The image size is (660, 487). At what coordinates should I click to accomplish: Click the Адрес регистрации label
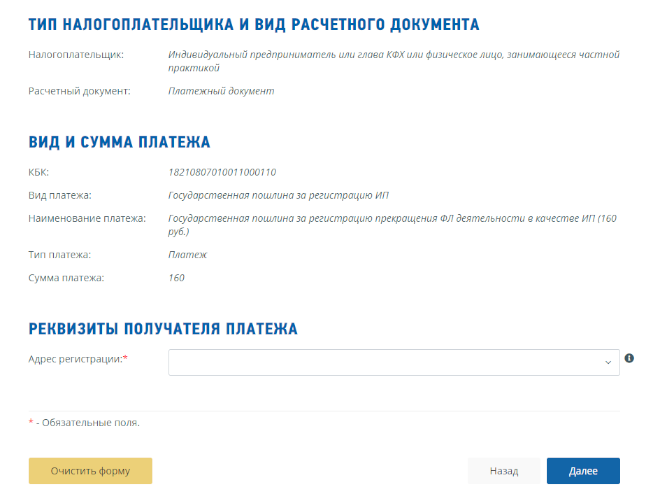pyautogui.click(x=78, y=359)
